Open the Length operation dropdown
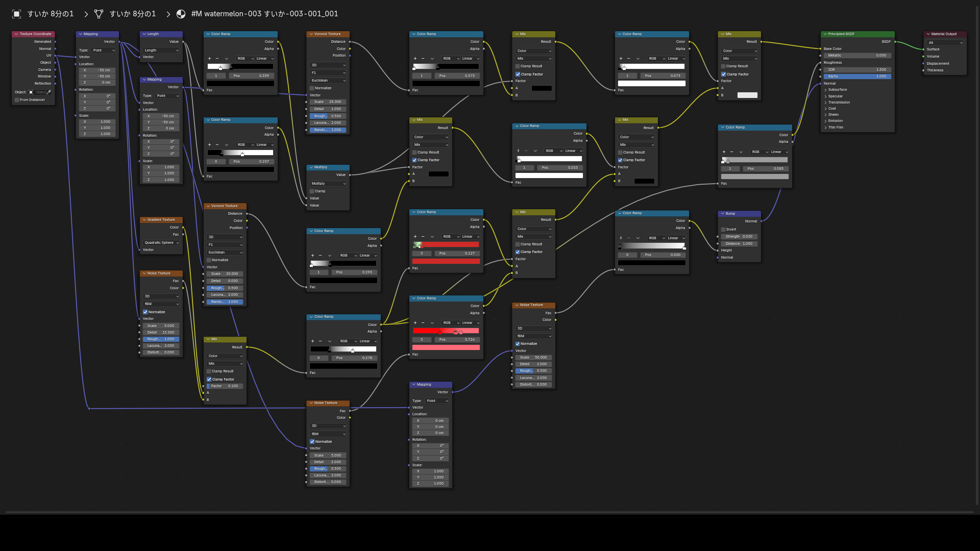This screenshot has height=551, width=980. pyautogui.click(x=161, y=51)
